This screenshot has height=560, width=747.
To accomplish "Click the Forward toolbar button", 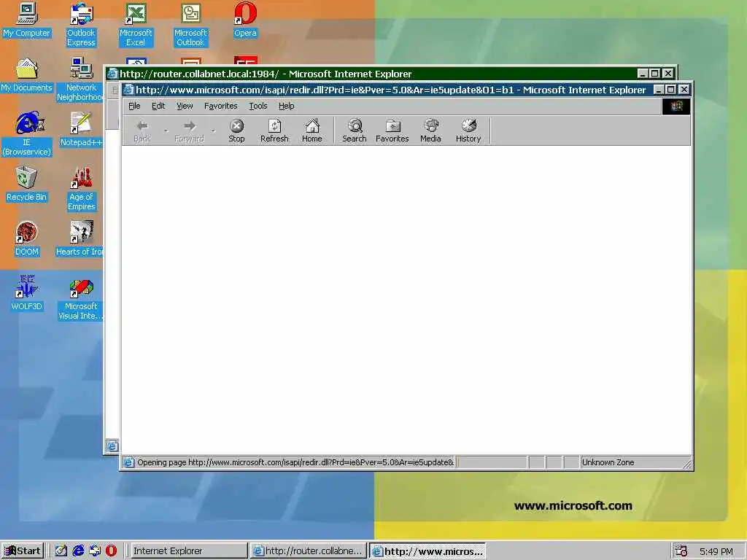I will click(x=189, y=131).
